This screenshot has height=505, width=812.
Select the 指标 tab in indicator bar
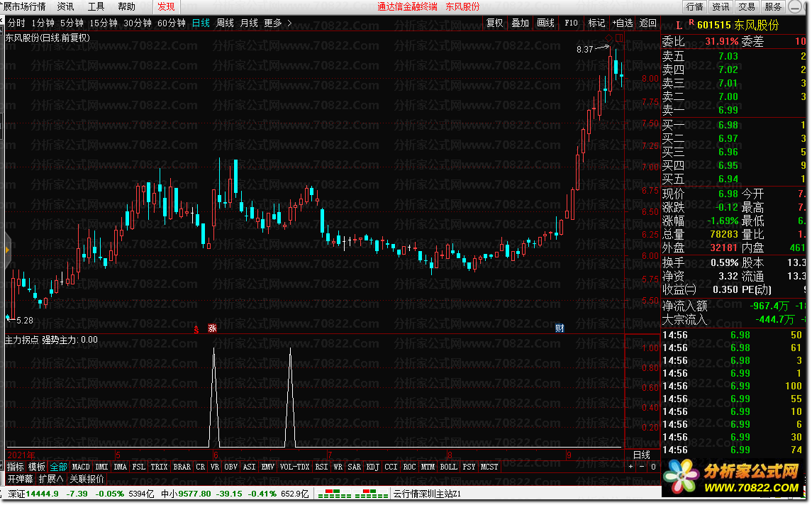pyautogui.click(x=15, y=467)
